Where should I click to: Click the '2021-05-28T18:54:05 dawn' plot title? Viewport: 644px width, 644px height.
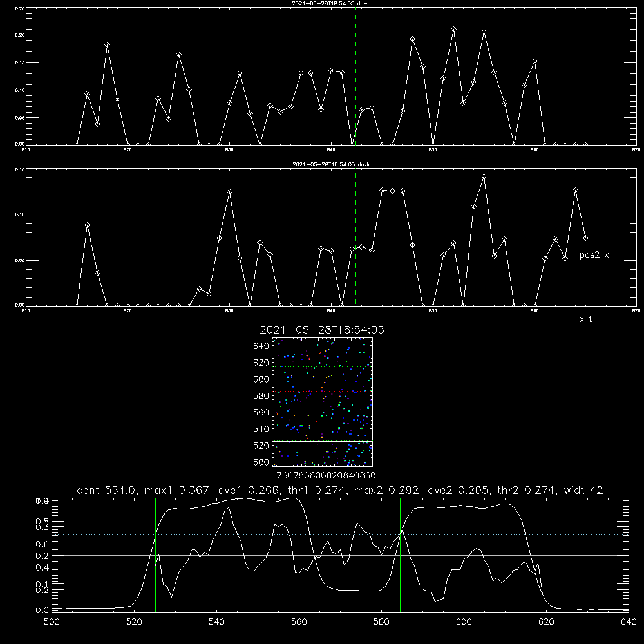click(331, 3)
